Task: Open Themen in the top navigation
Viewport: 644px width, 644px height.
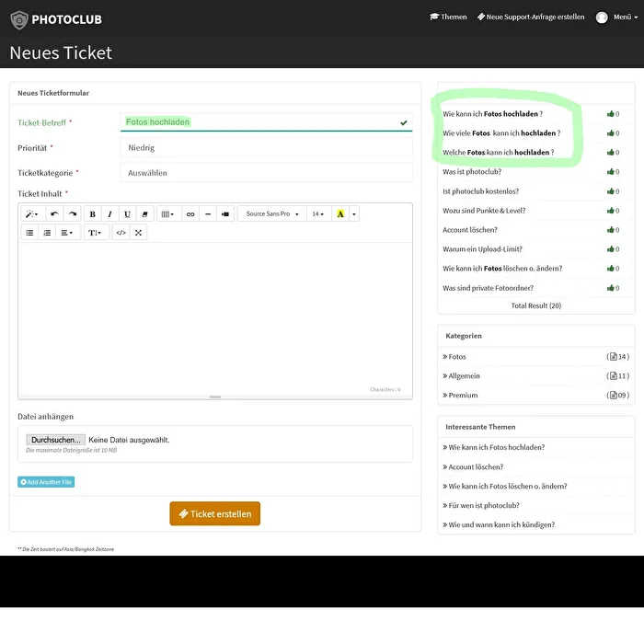Action: point(449,17)
